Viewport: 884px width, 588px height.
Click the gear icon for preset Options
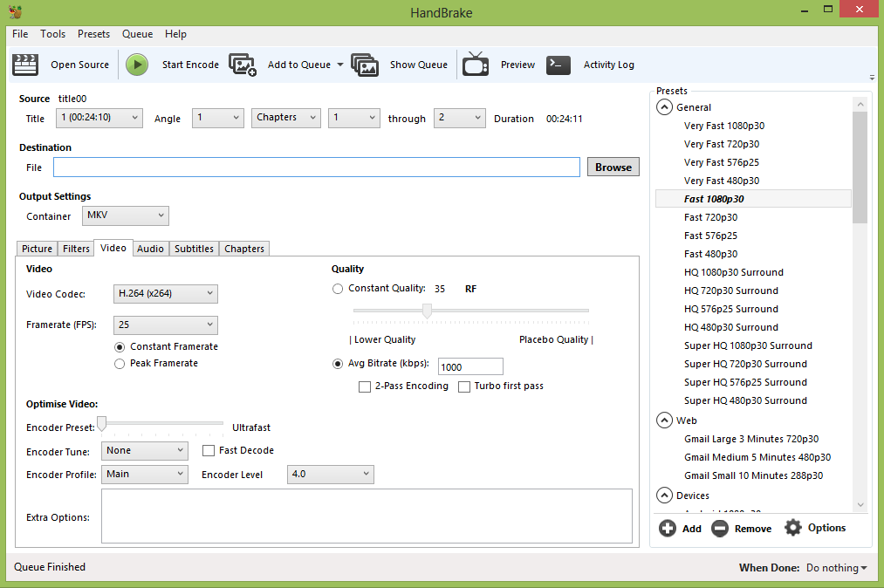[x=793, y=528]
